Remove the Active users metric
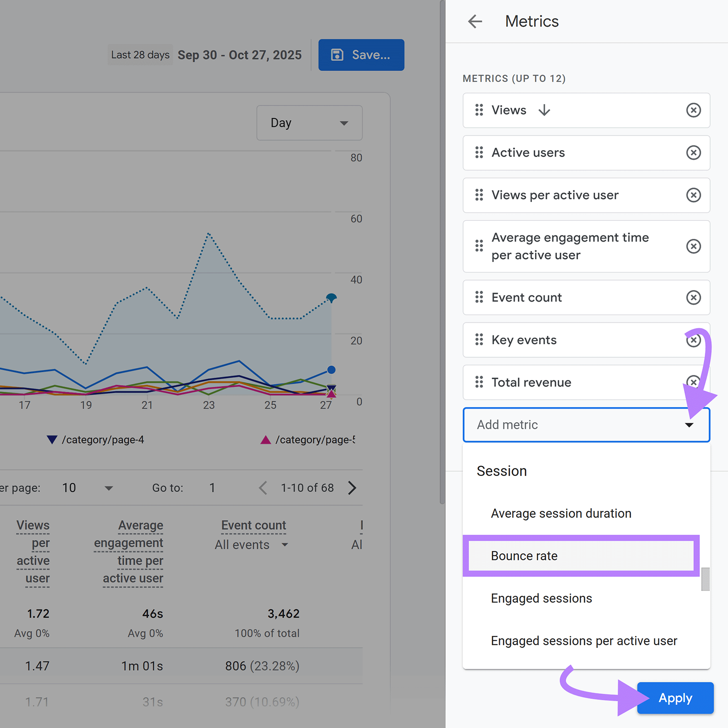728x728 pixels. click(x=693, y=153)
